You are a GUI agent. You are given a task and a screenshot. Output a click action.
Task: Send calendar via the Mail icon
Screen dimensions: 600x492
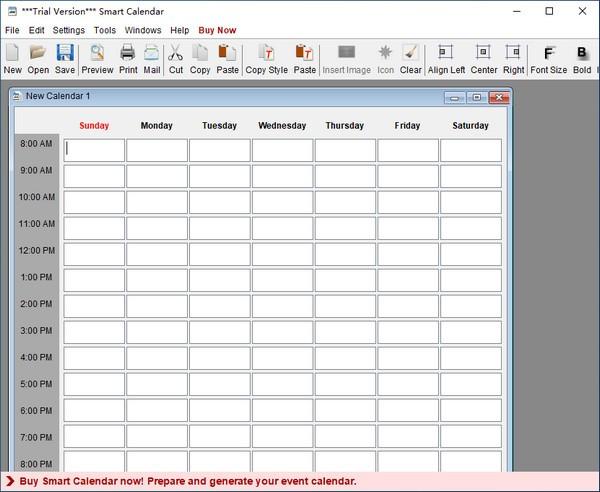pyautogui.click(x=152, y=58)
